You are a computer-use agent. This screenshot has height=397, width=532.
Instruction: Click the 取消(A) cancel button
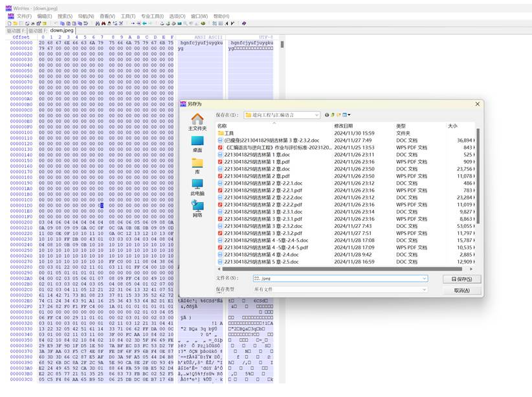tap(461, 290)
